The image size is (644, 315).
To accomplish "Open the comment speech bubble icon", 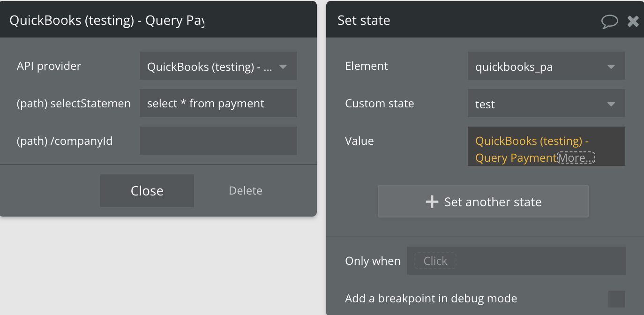I will tap(609, 21).
